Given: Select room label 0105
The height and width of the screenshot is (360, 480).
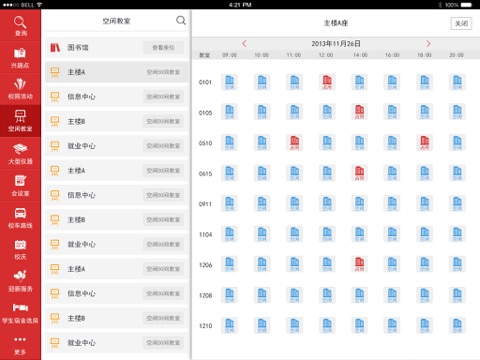Looking at the screenshot, I should (205, 113).
